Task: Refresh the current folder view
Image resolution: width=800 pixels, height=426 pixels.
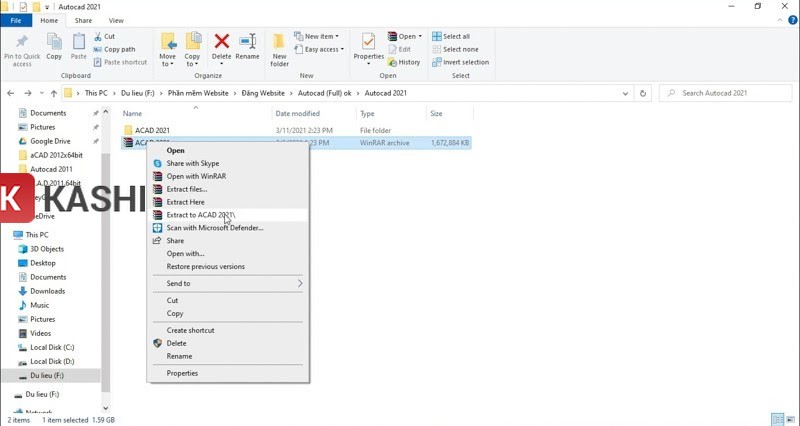Action: (x=643, y=93)
